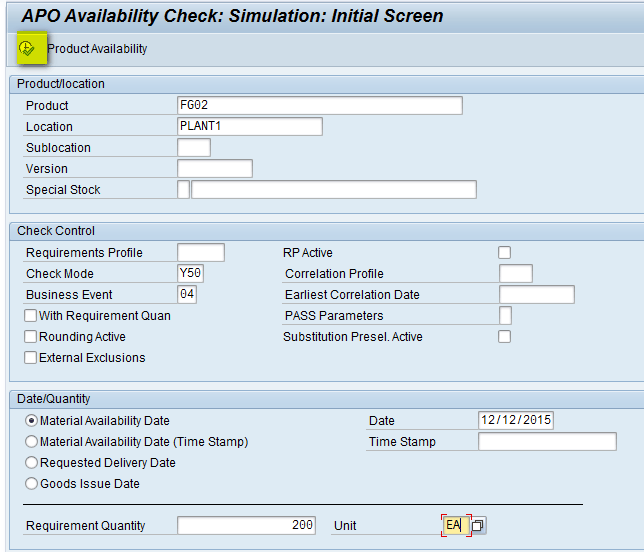
Task: Click the wide Special Stock description field
Action: click(x=334, y=189)
